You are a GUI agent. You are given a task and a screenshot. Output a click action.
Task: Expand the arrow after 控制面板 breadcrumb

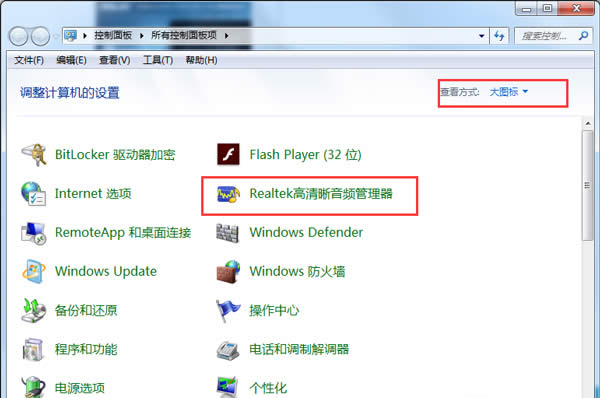[x=142, y=36]
